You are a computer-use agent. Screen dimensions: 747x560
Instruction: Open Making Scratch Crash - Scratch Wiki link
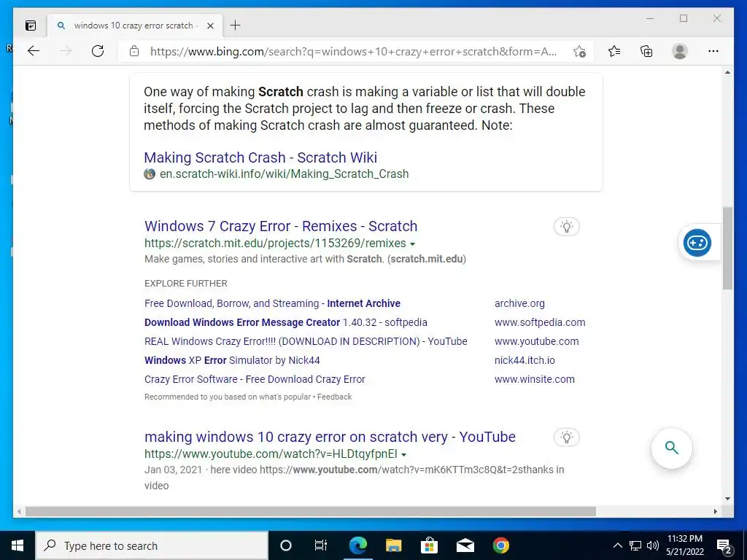(260, 157)
